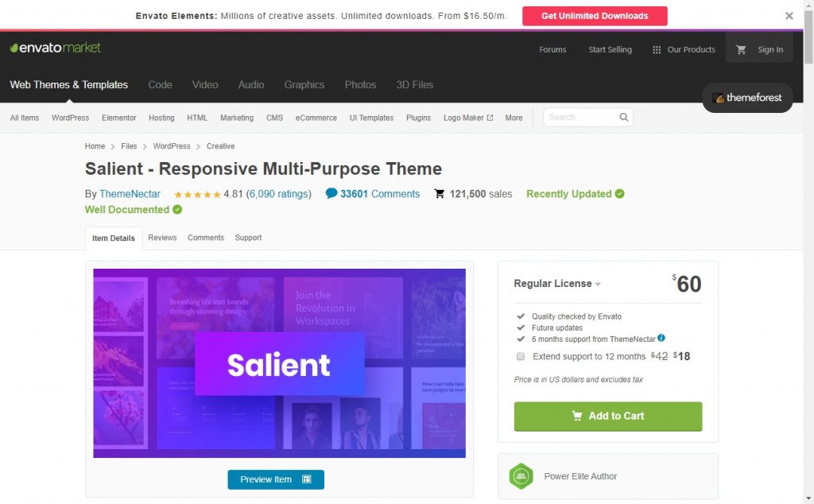Select HTML in category bar
Screen dimensions: 814x504
click(197, 118)
